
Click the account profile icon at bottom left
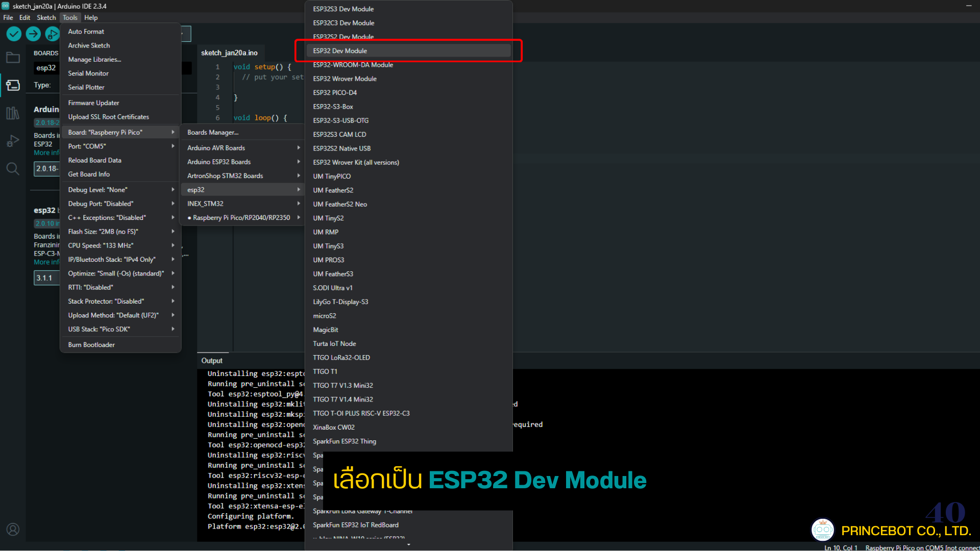click(x=13, y=529)
